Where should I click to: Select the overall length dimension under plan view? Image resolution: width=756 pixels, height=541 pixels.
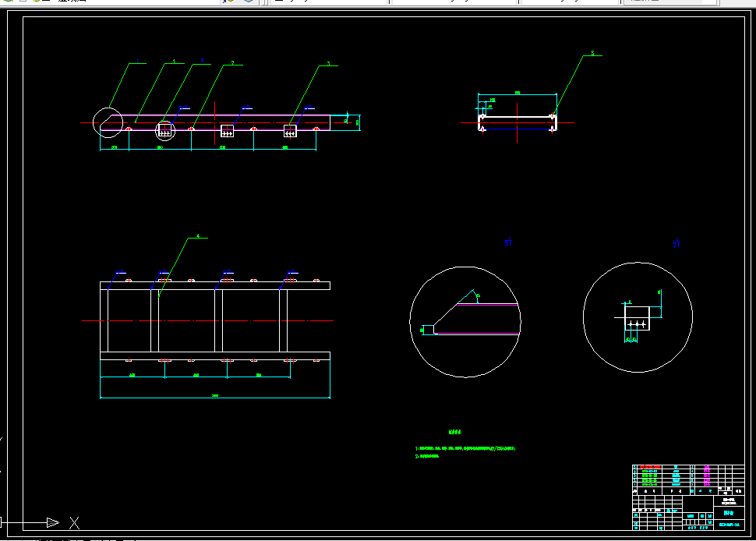tap(215, 396)
